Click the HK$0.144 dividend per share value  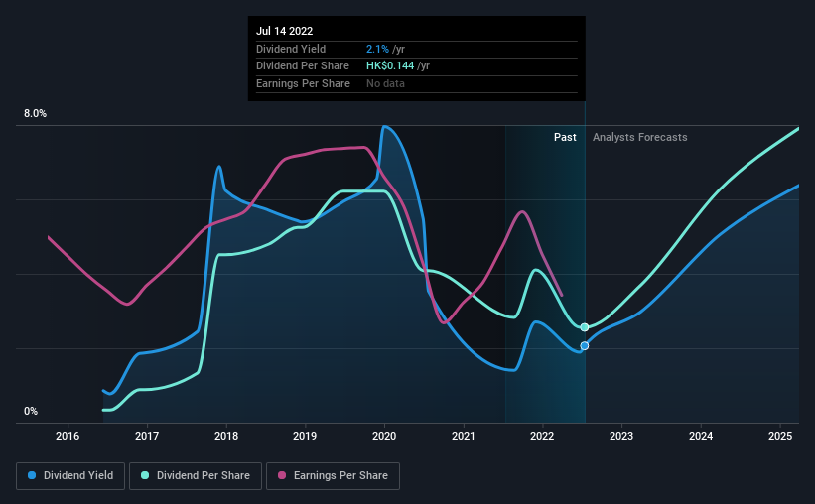coord(390,66)
